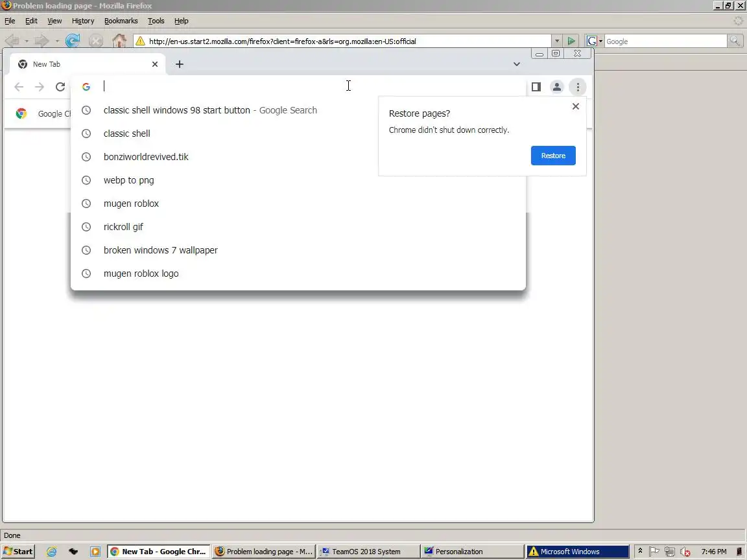747x560 pixels.
Task: Open Firefox Edit menu
Action: click(31, 21)
